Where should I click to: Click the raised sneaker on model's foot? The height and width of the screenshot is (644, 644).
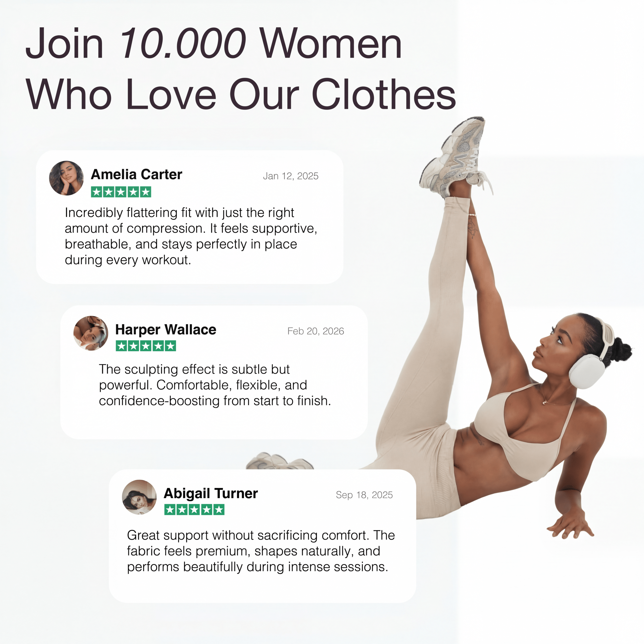coord(456,157)
